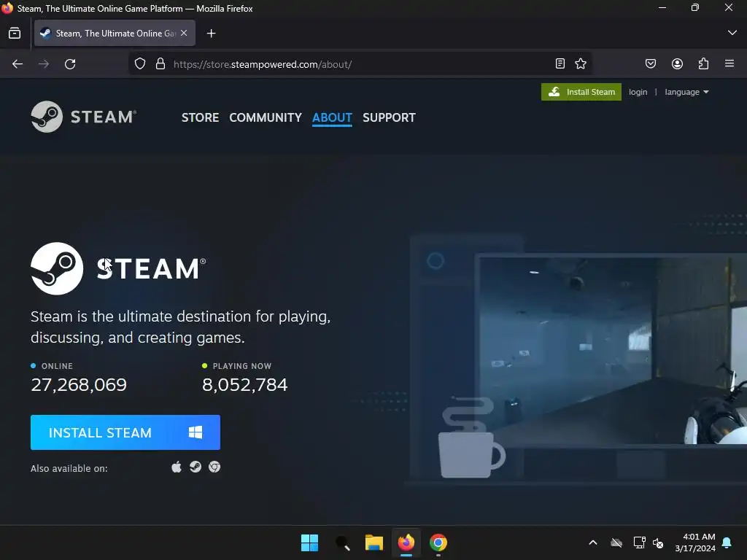Open Firefox account profile icon
747x560 pixels.
[x=677, y=64]
